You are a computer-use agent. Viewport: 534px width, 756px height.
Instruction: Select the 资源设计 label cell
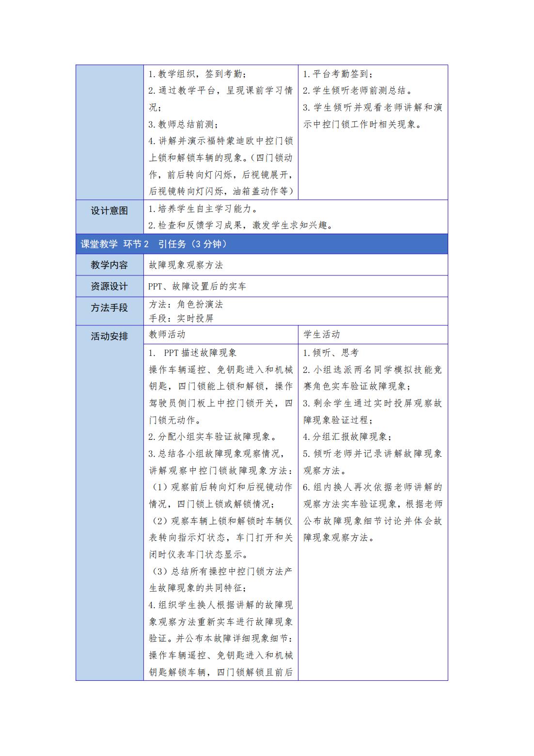[110, 286]
